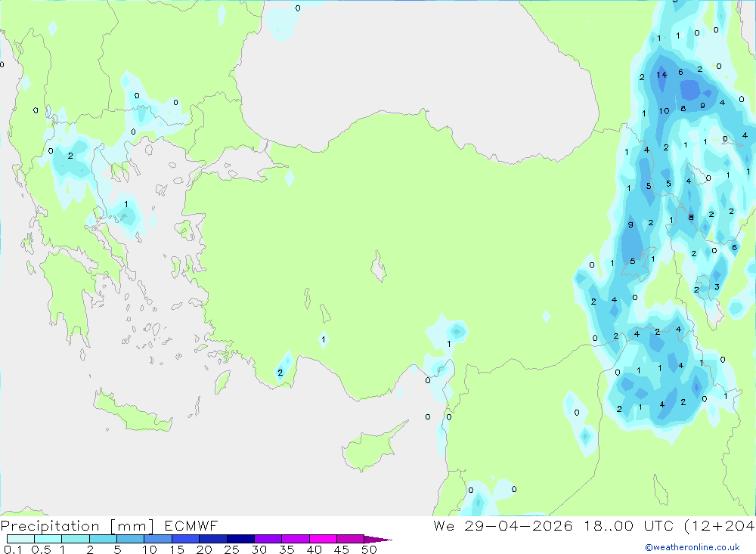Select the 1–2 mm legend color swatch

(75, 539)
